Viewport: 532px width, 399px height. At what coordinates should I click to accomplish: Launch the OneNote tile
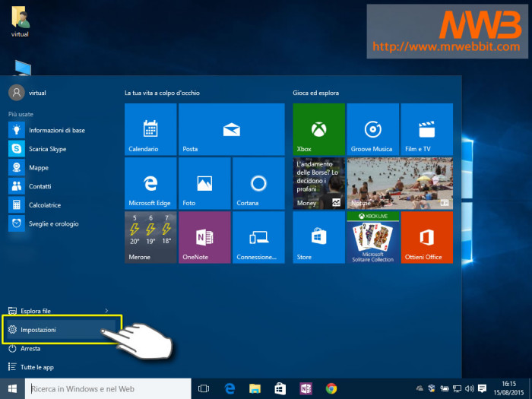pos(204,237)
